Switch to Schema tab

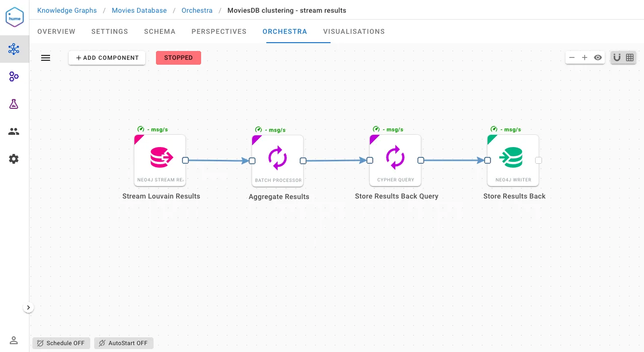coord(160,31)
